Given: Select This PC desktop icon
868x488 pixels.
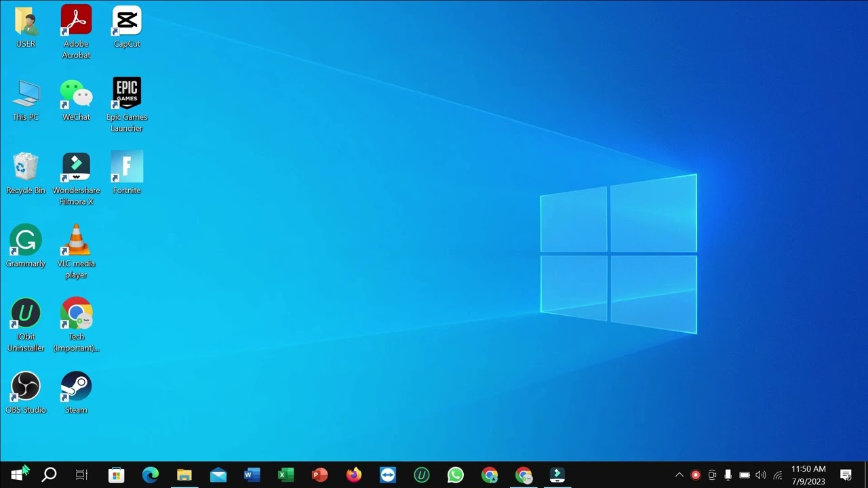Looking at the screenshot, I should click(x=26, y=100).
